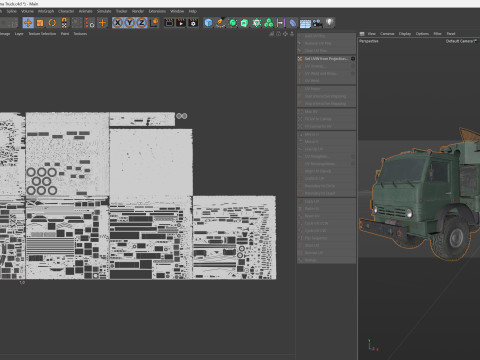Toggle Y axis lock
This screenshot has height=360, width=480.
click(x=129, y=23)
